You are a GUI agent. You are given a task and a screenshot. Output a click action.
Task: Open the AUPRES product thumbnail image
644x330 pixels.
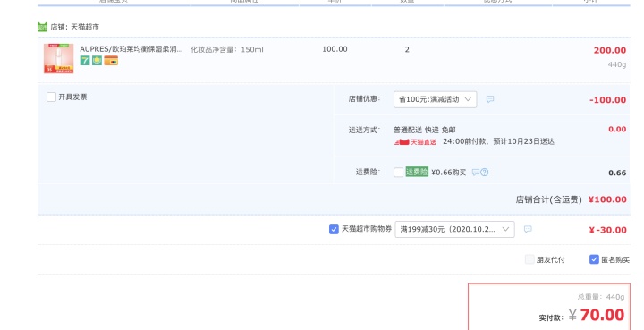(59, 59)
